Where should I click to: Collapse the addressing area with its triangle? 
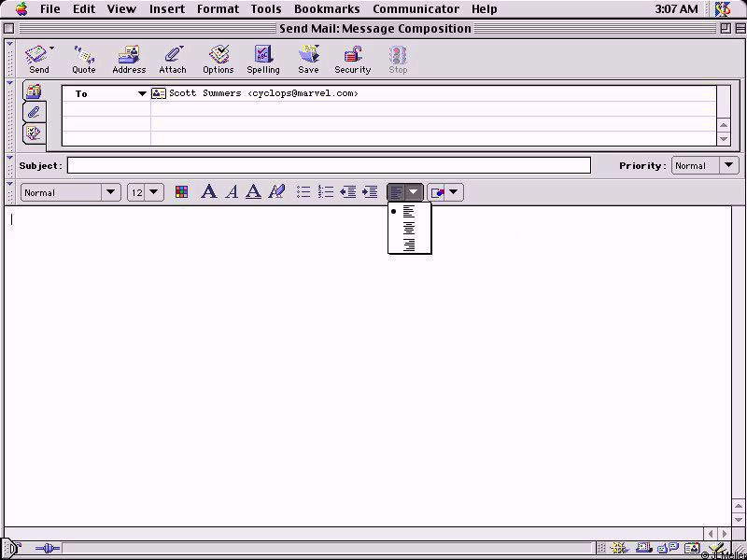(10, 83)
